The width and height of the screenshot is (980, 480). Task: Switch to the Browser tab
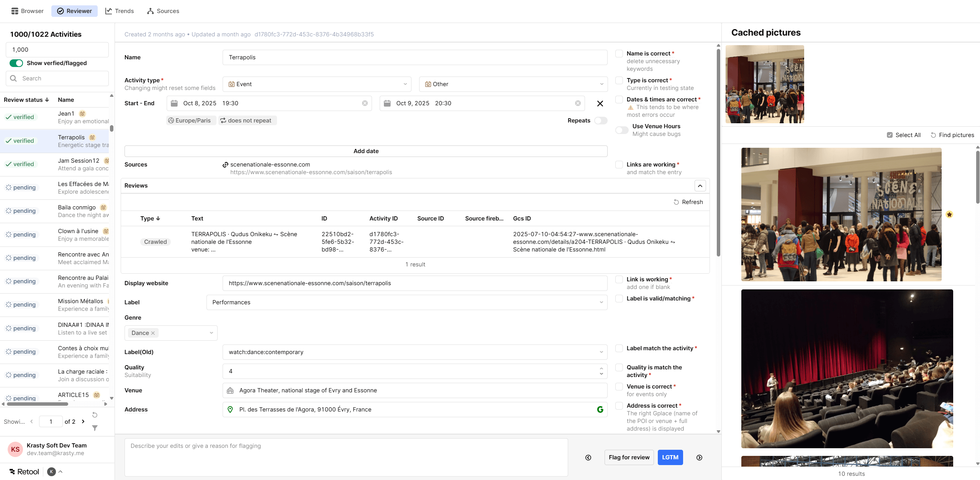point(27,11)
